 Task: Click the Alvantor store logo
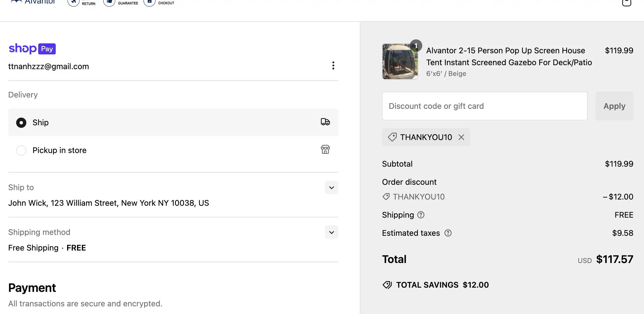[33, 2]
